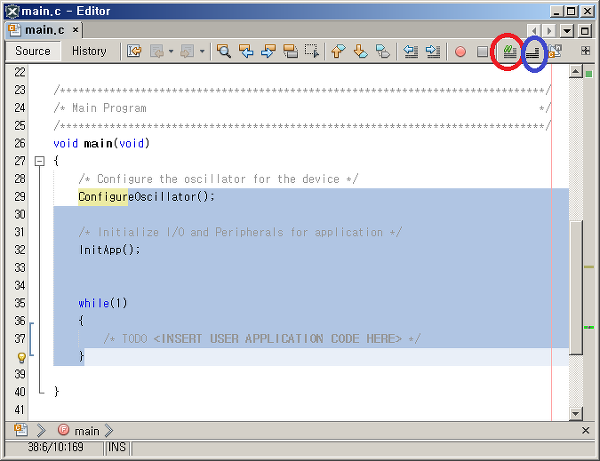
Task: Click the Go to Header/Source icon
Action: 555,51
